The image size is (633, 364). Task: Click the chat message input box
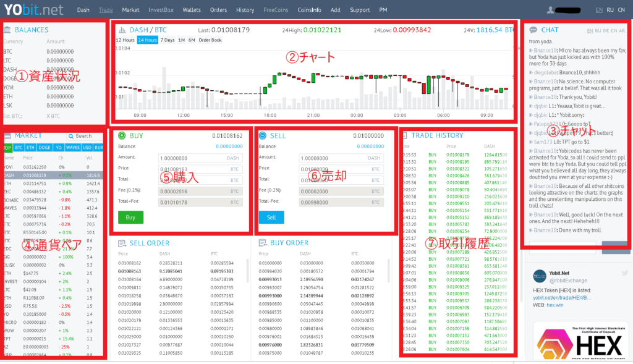(x=563, y=247)
